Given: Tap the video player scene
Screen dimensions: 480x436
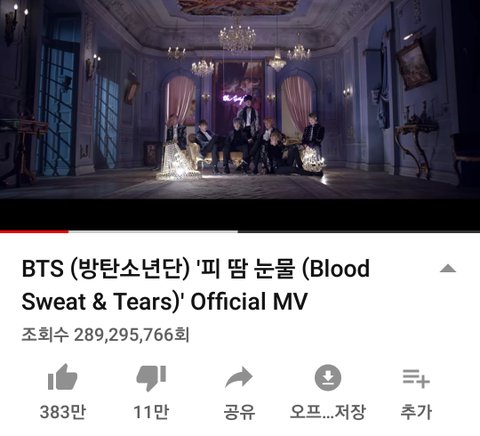Looking at the screenshot, I should click(240, 99).
